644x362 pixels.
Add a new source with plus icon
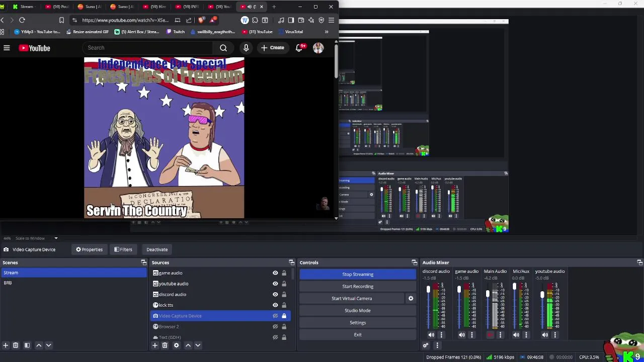tap(155, 345)
